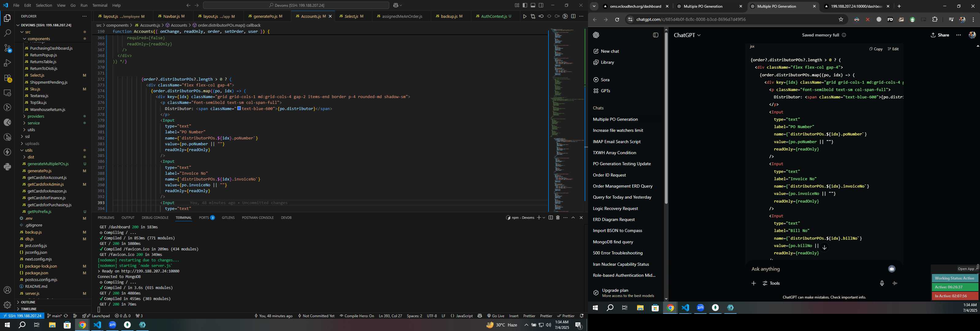The image size is (980, 331).
Task: Customize layout icon in VS Code title bar
Action: pyautogui.click(x=517, y=5)
